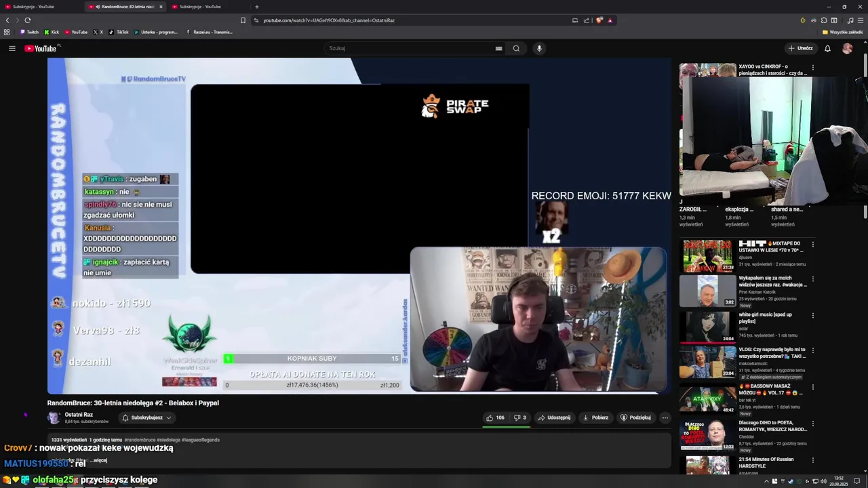Open VLOG Czy naprawdę było mi thumbnail
Screen dimensions: 868x488
click(x=707, y=362)
